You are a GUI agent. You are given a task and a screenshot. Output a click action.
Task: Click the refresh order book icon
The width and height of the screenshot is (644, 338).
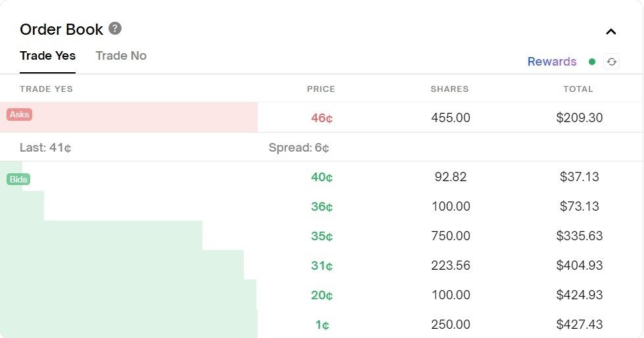612,62
